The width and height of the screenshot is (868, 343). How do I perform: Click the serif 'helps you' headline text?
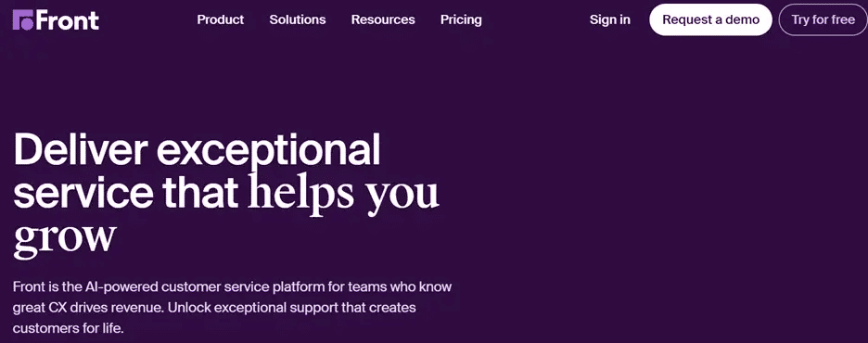click(x=344, y=193)
